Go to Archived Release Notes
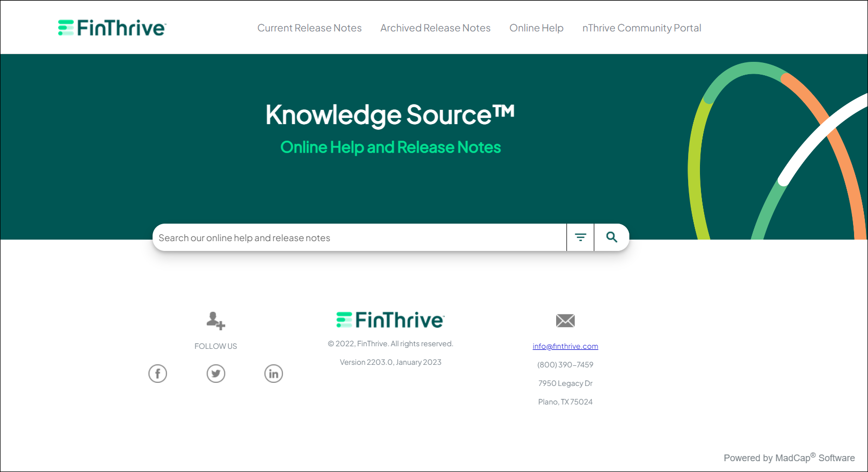Image resolution: width=868 pixels, height=472 pixels. pos(435,28)
